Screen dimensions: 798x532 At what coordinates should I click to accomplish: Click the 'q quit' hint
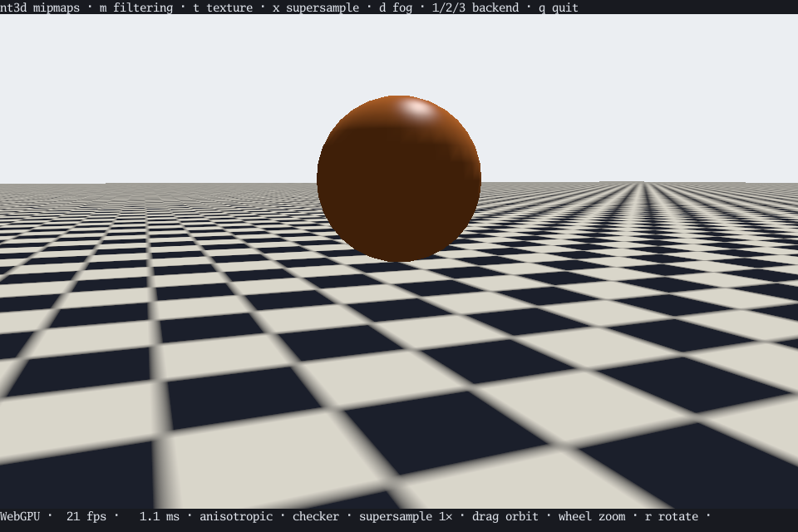pyautogui.click(x=559, y=7)
